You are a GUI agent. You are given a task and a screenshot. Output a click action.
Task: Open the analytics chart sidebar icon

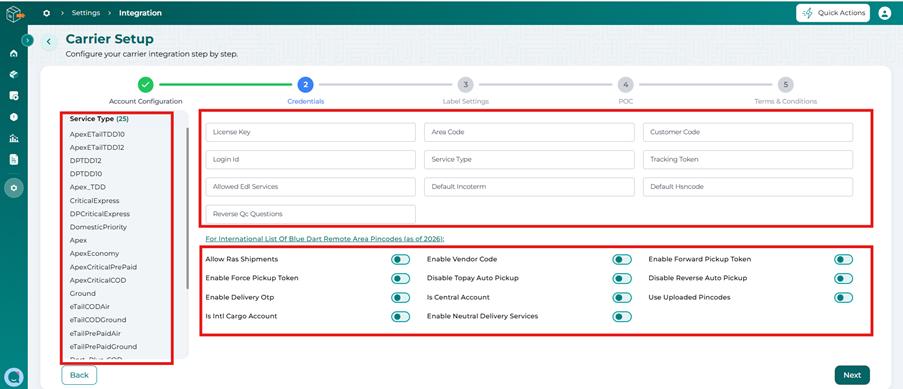pyautogui.click(x=14, y=138)
